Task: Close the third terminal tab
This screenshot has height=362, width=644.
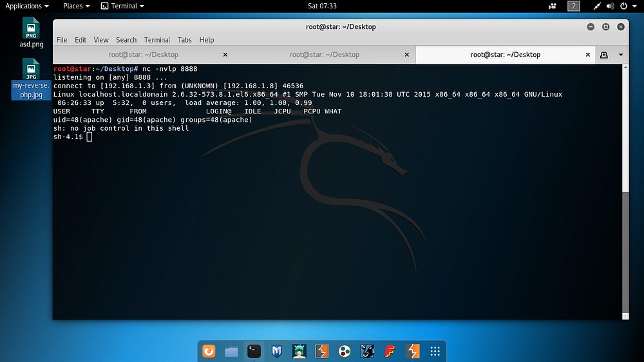Action: [588, 55]
